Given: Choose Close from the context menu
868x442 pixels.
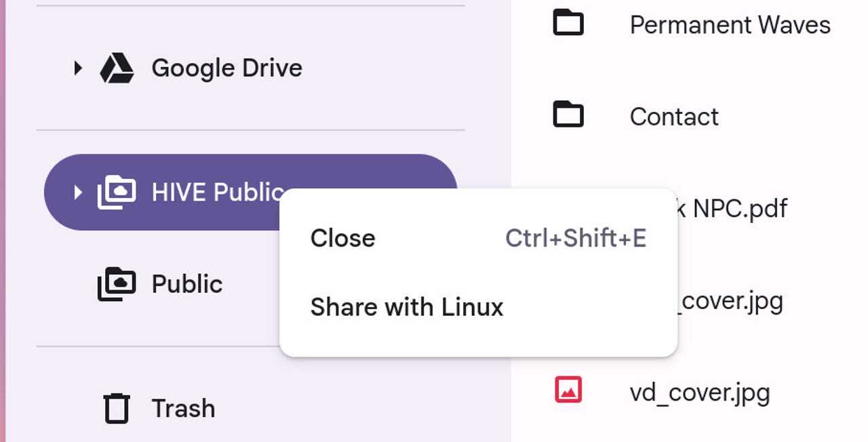Looking at the screenshot, I should tap(342, 238).
